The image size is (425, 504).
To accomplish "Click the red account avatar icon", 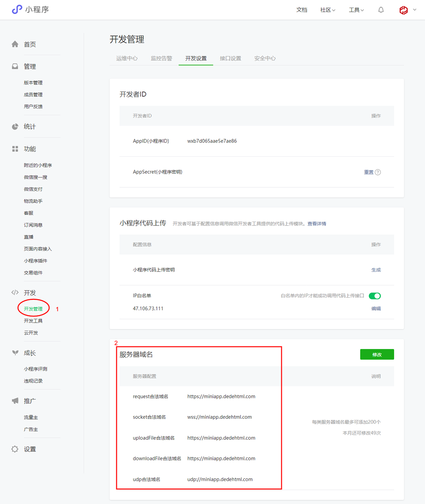I will 403,10.
